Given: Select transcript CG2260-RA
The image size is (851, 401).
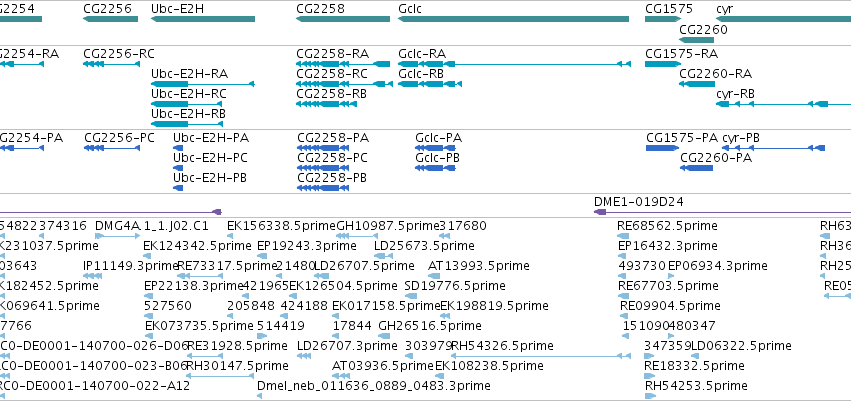Looking at the screenshot, I should 697,84.
